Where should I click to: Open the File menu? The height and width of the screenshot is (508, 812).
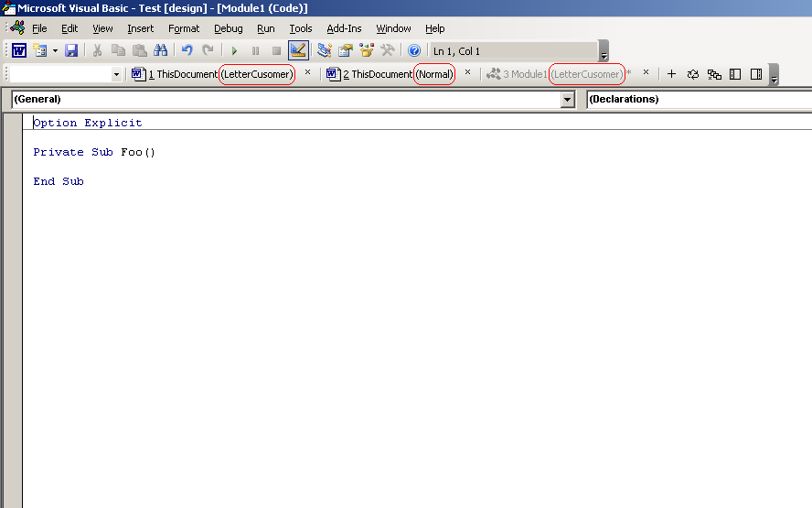pyautogui.click(x=39, y=28)
